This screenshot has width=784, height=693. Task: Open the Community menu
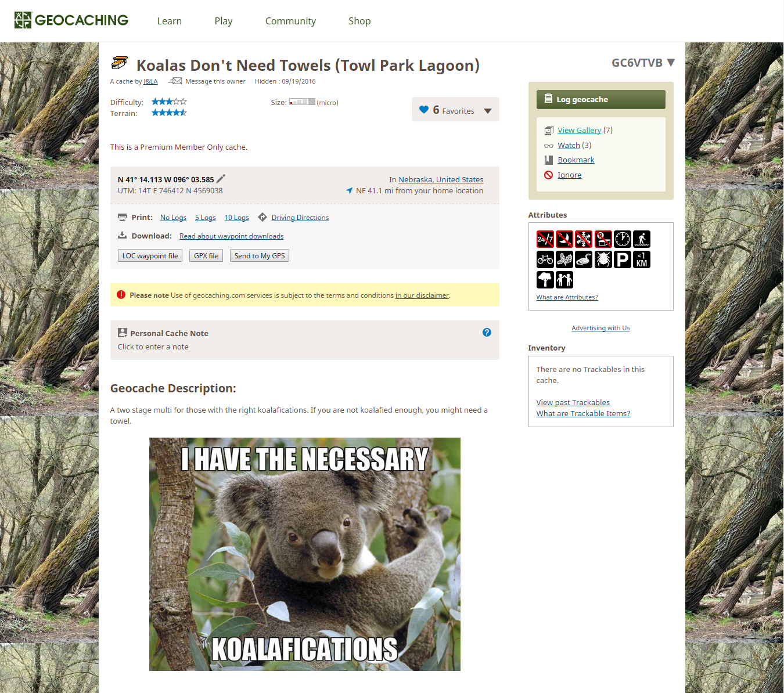pos(290,21)
